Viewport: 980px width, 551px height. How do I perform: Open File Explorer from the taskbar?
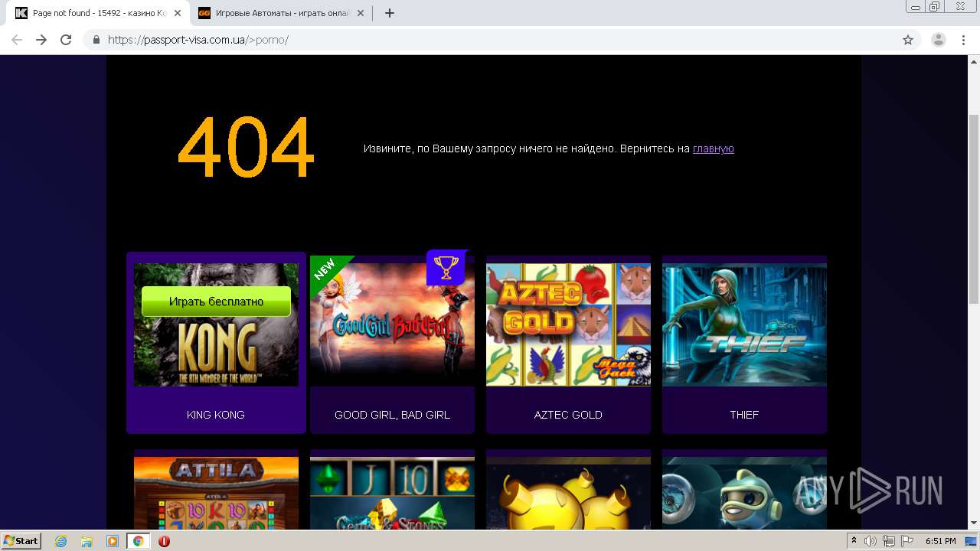87,541
